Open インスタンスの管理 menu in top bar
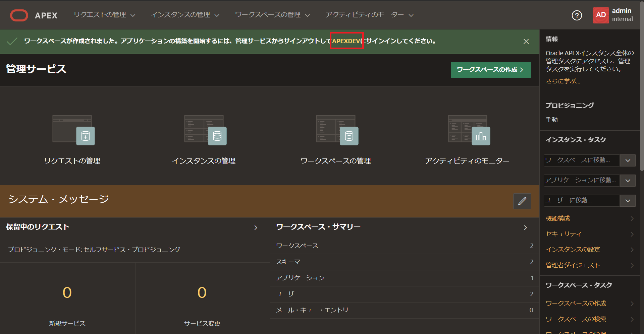 pyautogui.click(x=185, y=15)
